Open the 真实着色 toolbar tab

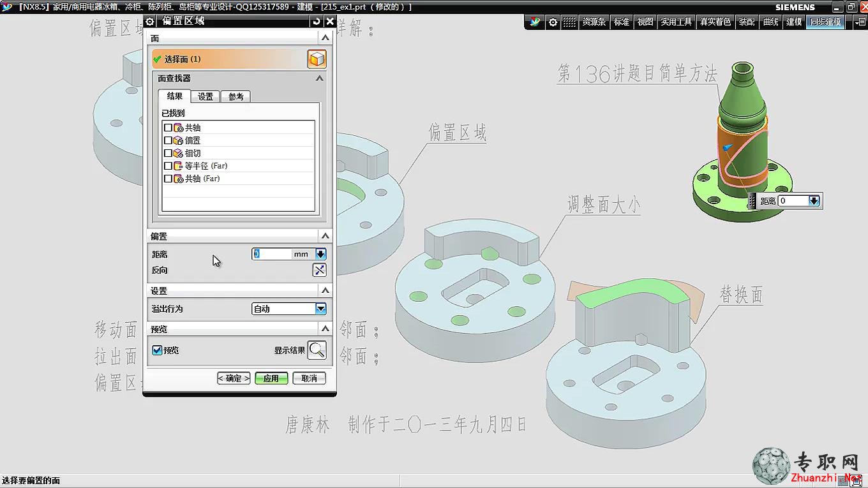tap(715, 22)
